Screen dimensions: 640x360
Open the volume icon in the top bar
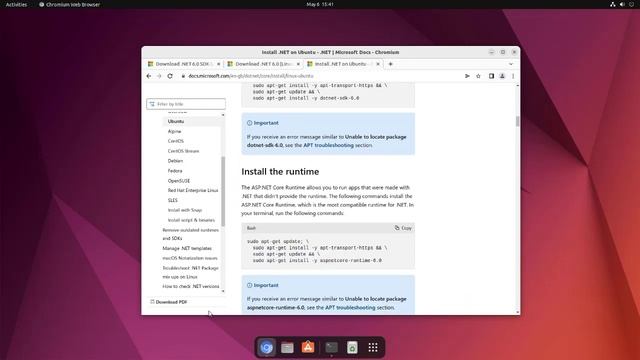[622, 4]
